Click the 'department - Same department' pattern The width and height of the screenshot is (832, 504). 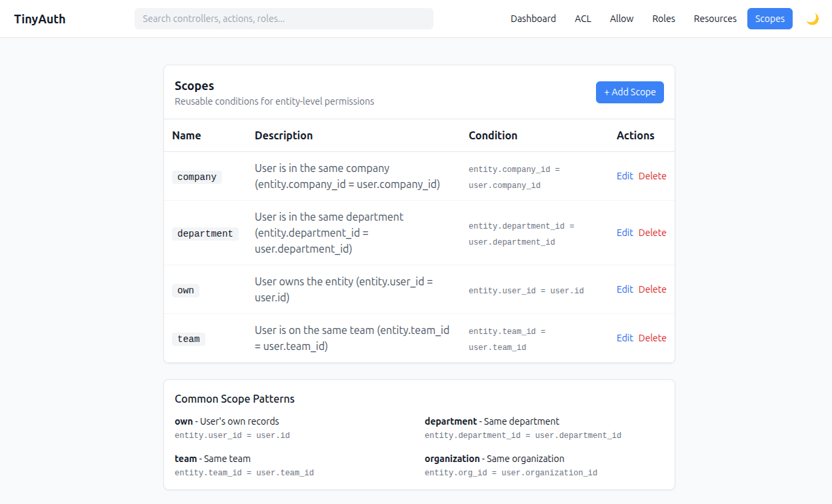pos(492,421)
